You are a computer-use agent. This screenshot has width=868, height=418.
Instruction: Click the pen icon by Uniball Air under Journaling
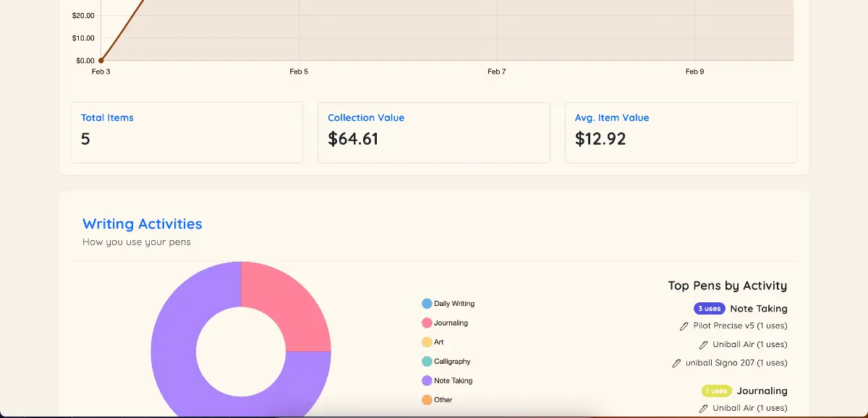coord(703,409)
